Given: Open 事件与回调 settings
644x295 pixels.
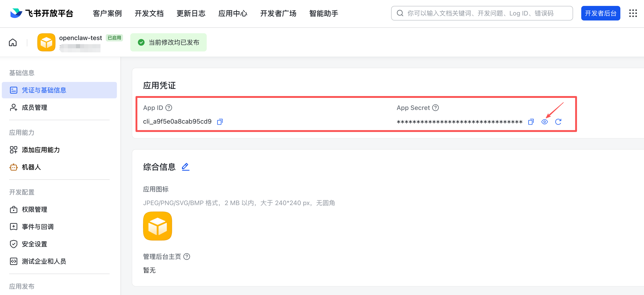Looking at the screenshot, I should pos(38,227).
